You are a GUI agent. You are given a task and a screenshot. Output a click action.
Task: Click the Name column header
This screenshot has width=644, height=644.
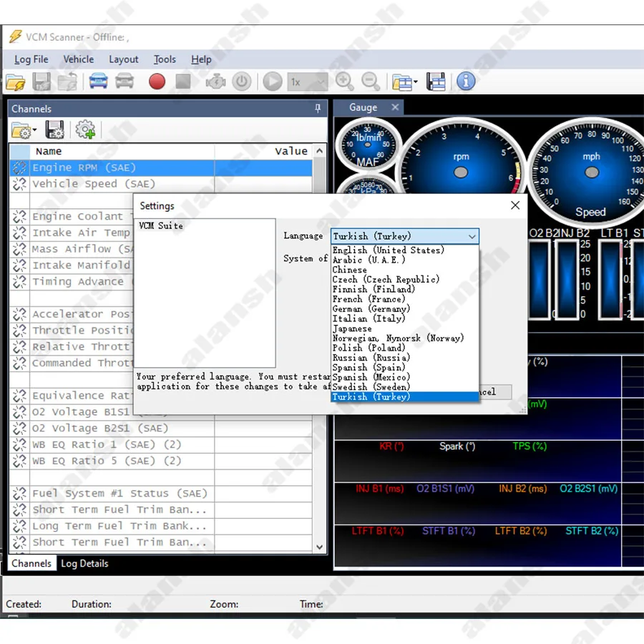[122, 152]
